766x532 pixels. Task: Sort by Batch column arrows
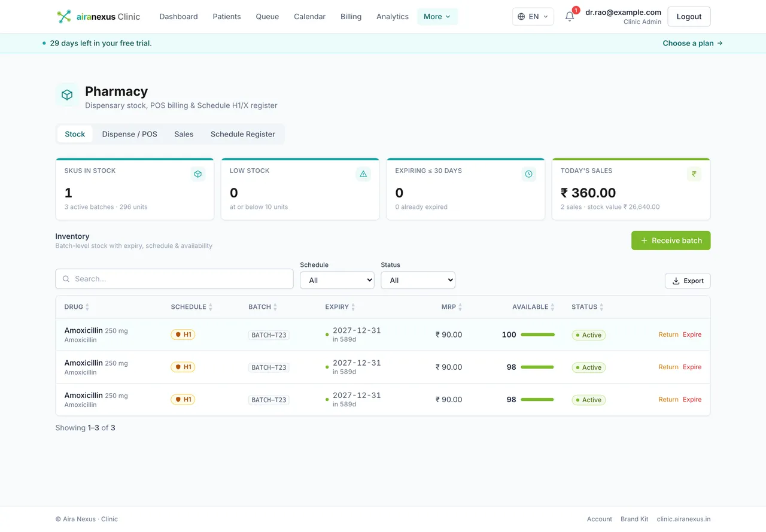coord(275,307)
